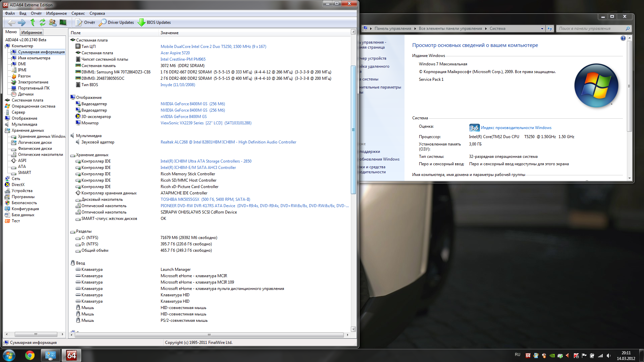Screen dimensions: 644x362
Task: Click the AIDA64 list vertical scrollbar thumb
Action: [353, 130]
